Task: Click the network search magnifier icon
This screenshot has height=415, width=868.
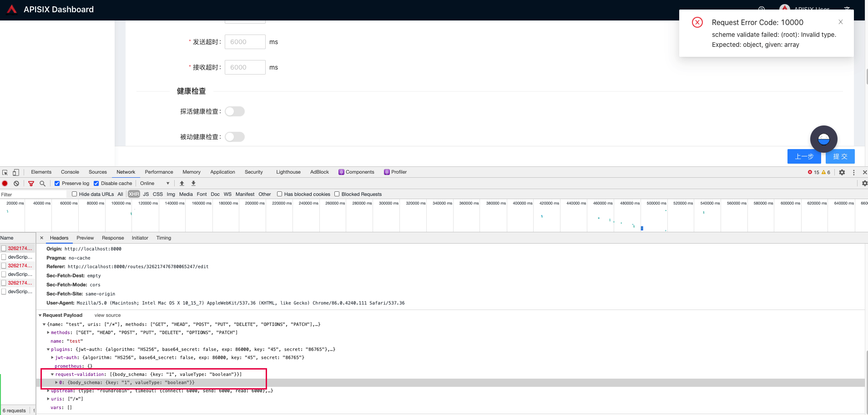Action: coord(42,183)
